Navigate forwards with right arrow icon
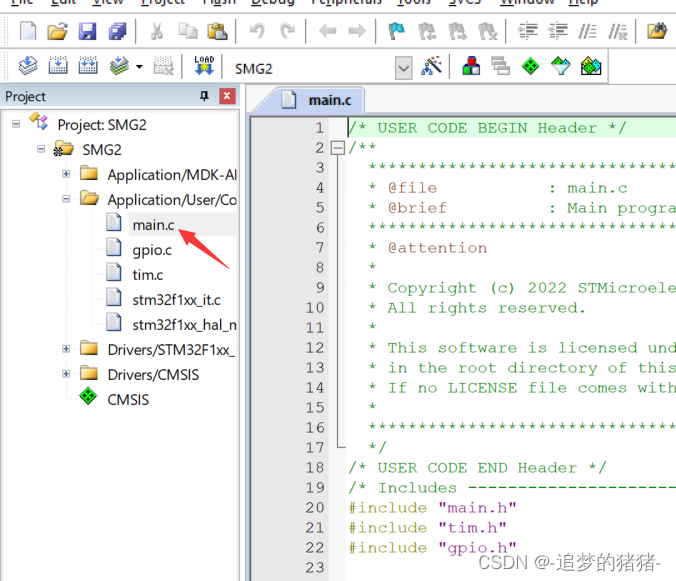 tap(357, 31)
